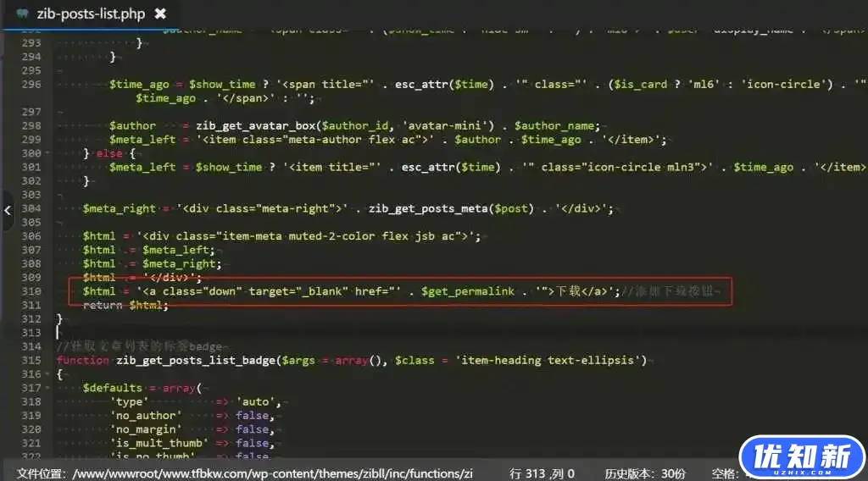Select the zib-posts-list.php editor tab
The height and width of the screenshot is (481, 868).
pyautogui.click(x=90, y=14)
